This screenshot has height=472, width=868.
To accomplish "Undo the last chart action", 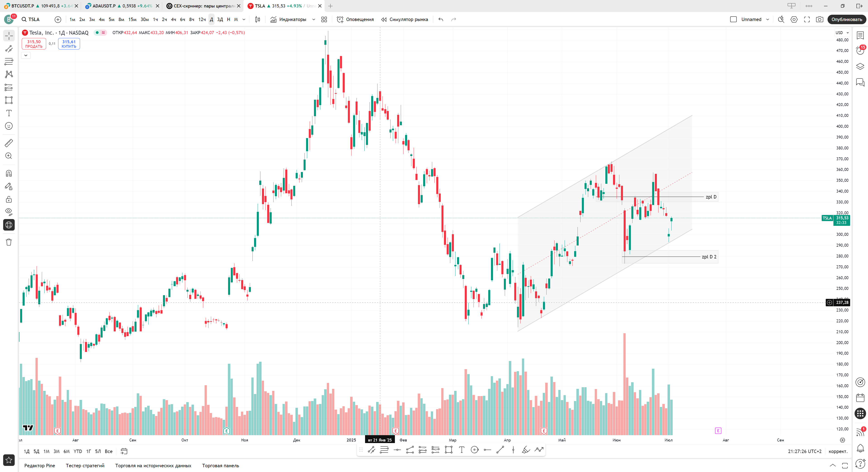I will (441, 19).
